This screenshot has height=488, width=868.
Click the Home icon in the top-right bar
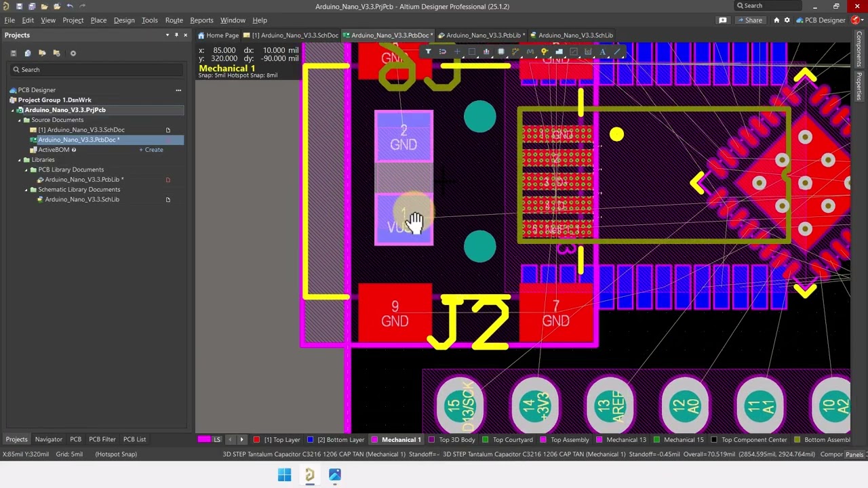click(x=776, y=20)
